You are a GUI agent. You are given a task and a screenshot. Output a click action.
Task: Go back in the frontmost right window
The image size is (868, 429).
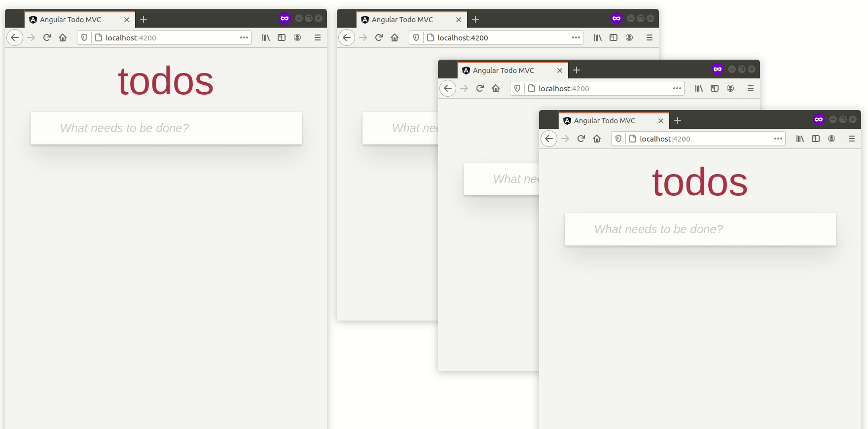coord(549,139)
